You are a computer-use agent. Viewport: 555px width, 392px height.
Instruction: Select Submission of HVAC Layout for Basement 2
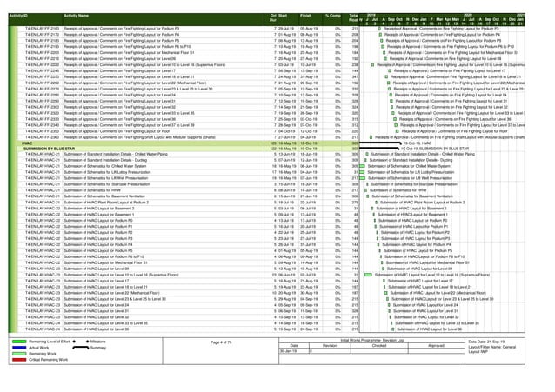(x=188, y=209)
